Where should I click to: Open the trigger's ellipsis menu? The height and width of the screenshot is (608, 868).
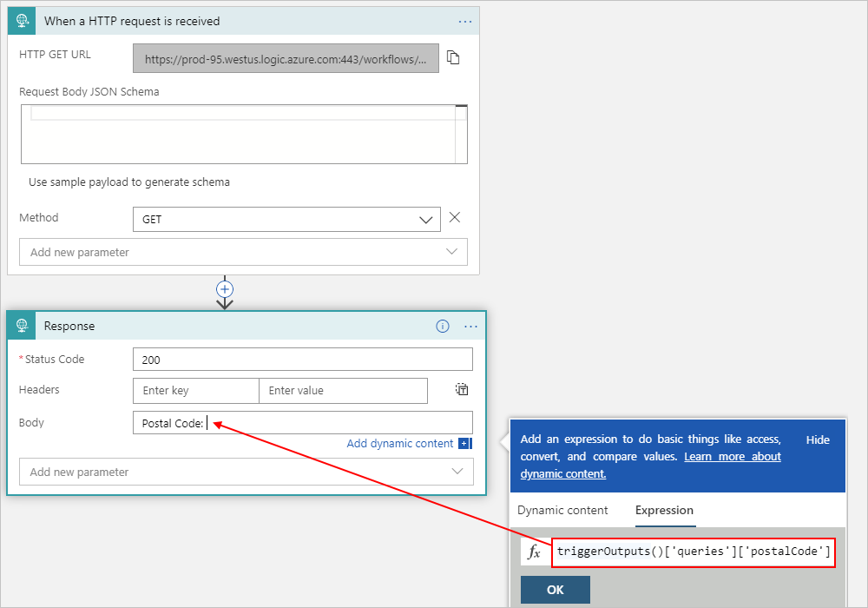465,20
